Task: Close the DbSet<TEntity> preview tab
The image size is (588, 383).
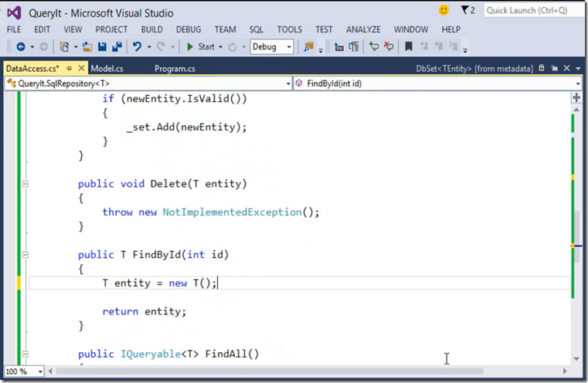Action: pos(566,68)
